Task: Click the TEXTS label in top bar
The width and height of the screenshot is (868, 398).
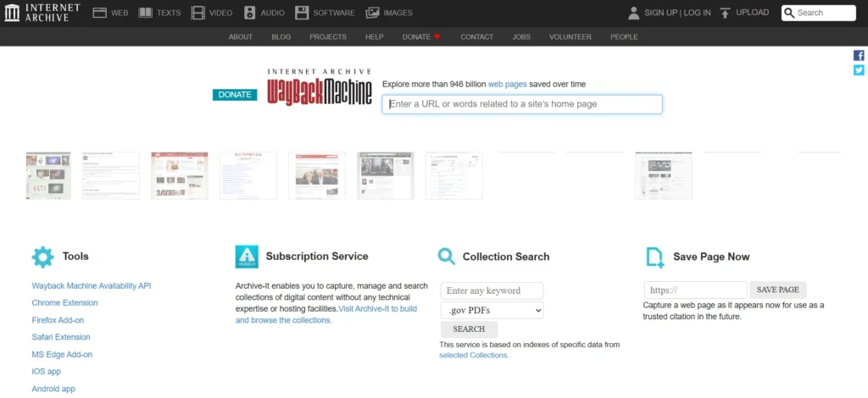Action: click(x=169, y=13)
